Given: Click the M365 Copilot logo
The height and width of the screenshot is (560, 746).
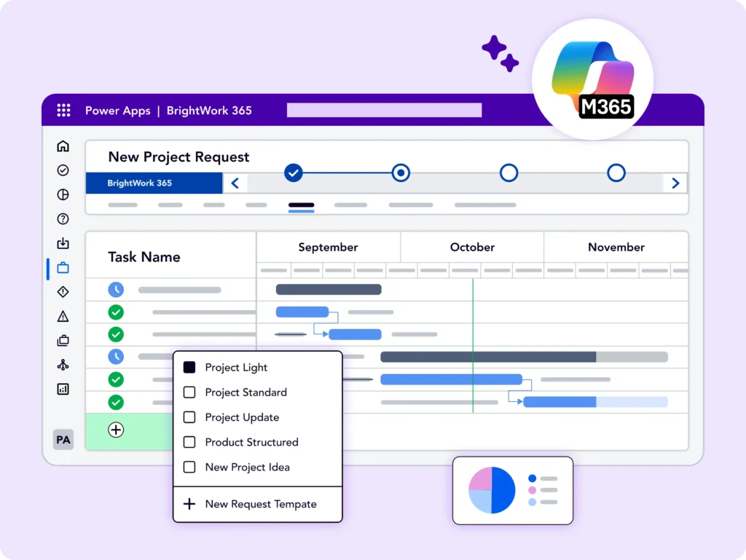Looking at the screenshot, I should pyautogui.click(x=592, y=78).
